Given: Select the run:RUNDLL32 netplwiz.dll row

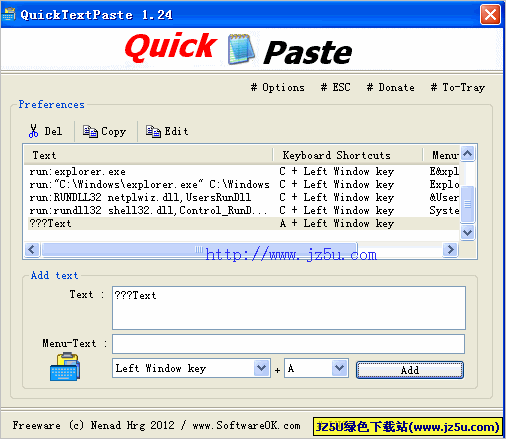Looking at the screenshot, I should tap(243, 197).
